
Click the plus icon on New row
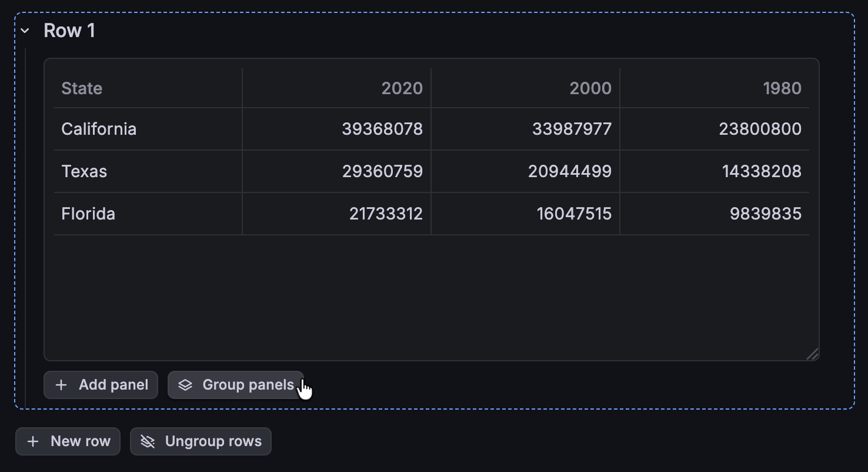click(33, 441)
